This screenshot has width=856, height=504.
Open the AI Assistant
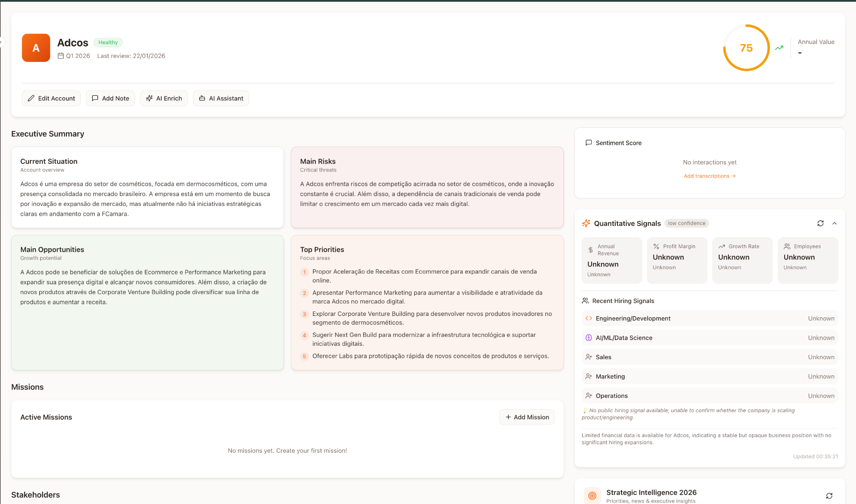coord(221,98)
